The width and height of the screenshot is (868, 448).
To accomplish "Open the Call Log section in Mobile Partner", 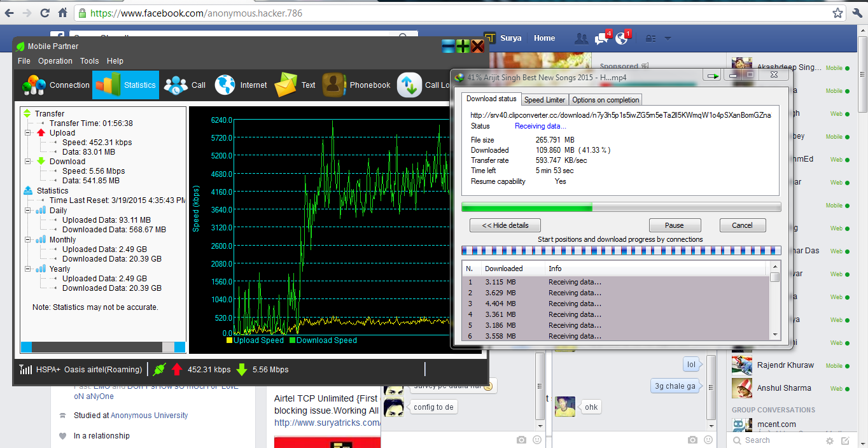I will (423, 85).
